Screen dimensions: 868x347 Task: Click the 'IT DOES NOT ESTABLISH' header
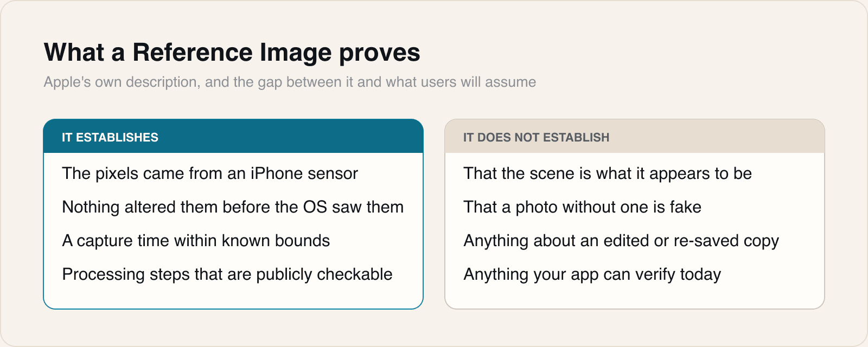(536, 137)
